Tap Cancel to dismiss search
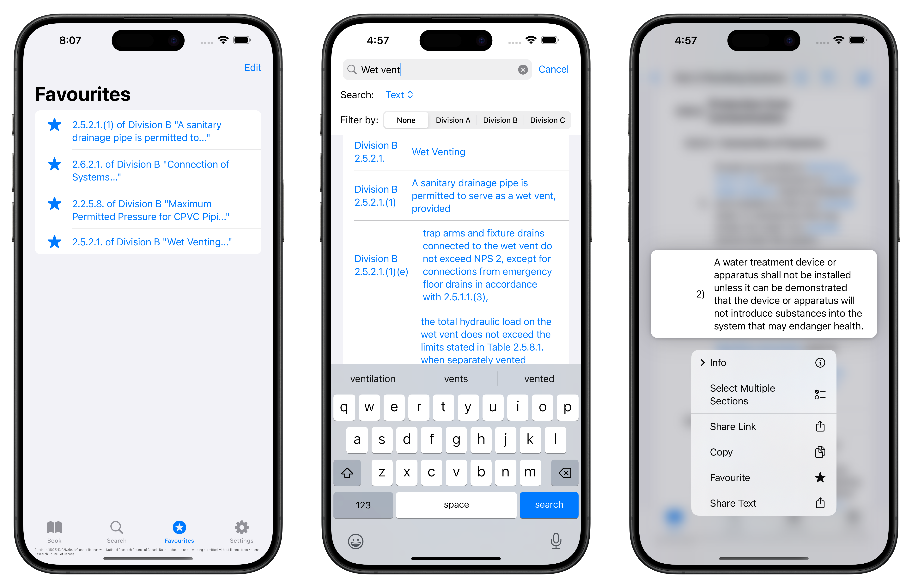This screenshot has height=588, width=912. pyautogui.click(x=554, y=69)
